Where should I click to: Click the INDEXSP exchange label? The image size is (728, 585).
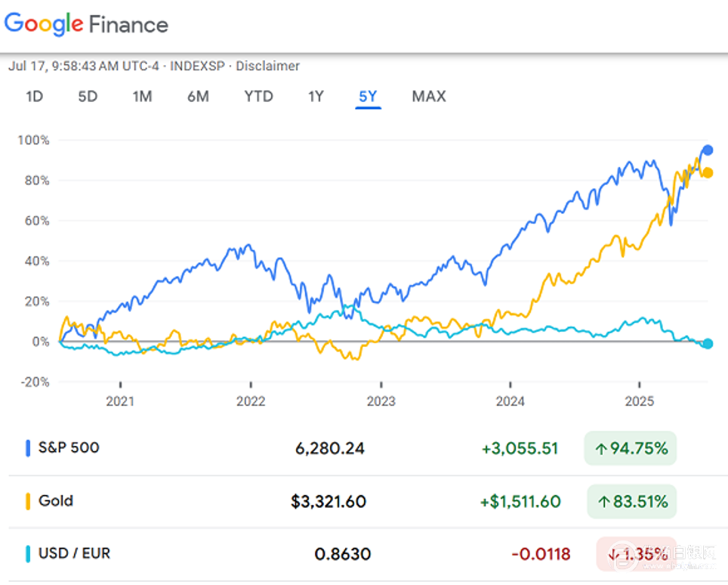pos(197,66)
